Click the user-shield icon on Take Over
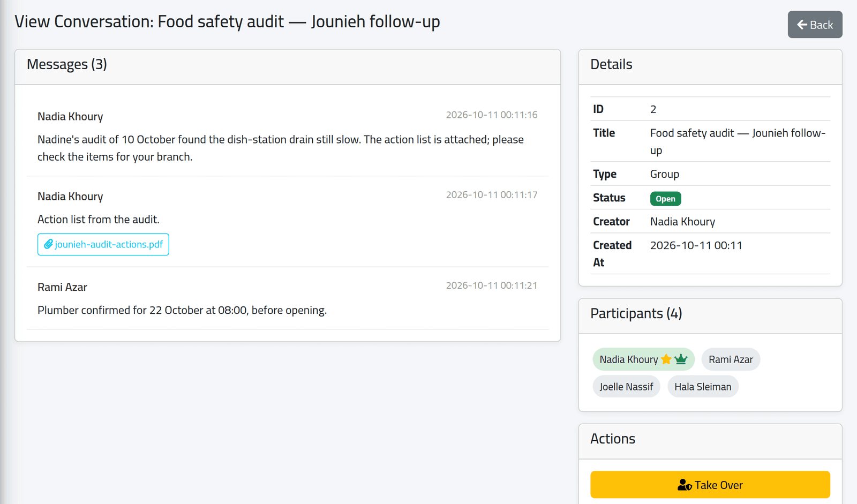Screen dimensions: 857x504 coord(685,485)
